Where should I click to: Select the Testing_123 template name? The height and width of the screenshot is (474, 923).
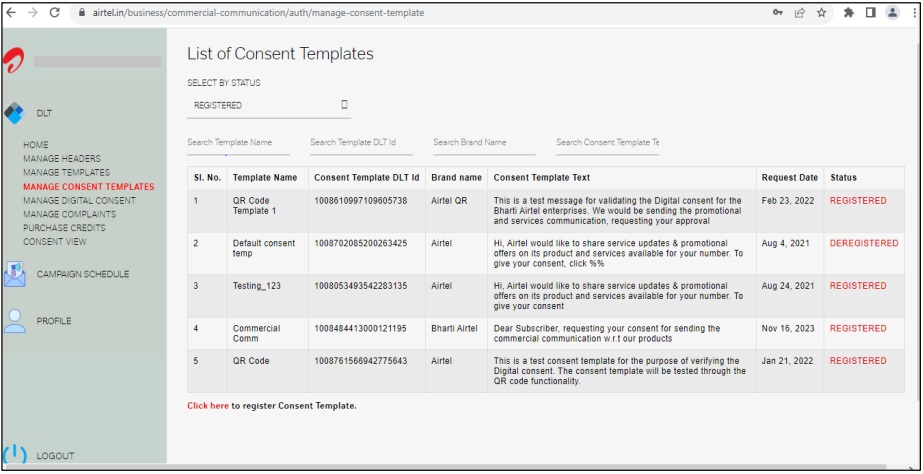[x=257, y=286]
